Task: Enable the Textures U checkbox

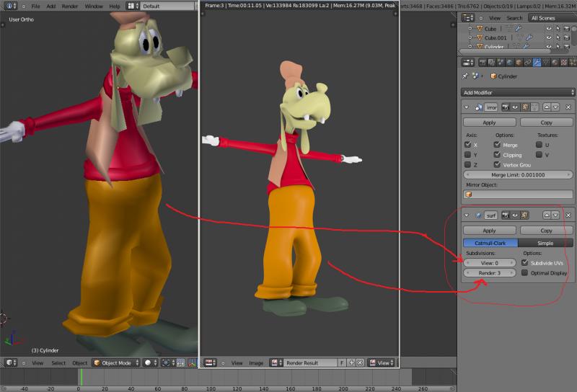Action: [x=539, y=145]
